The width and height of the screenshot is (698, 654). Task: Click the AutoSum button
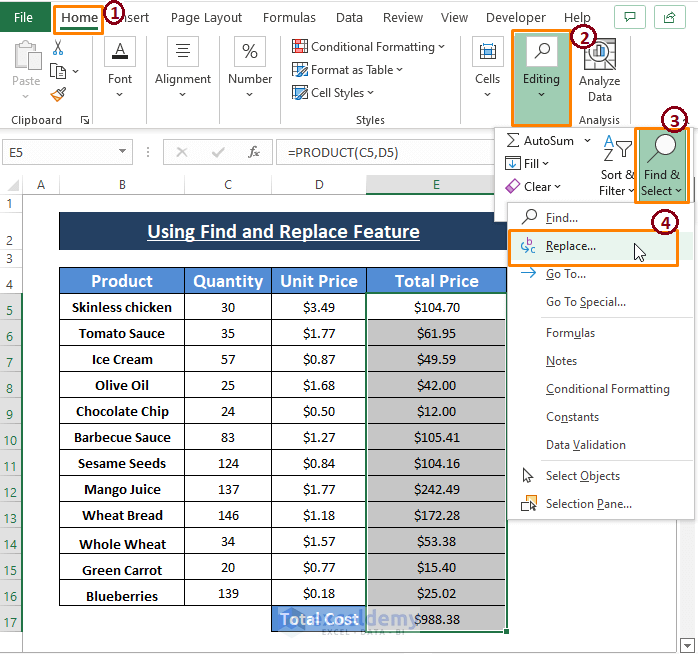(x=541, y=141)
